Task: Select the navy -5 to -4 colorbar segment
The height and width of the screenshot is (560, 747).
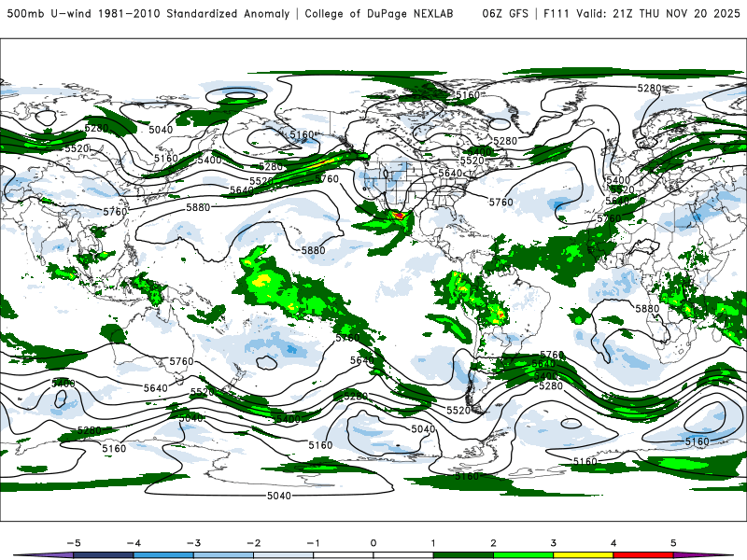Action: tap(104, 555)
